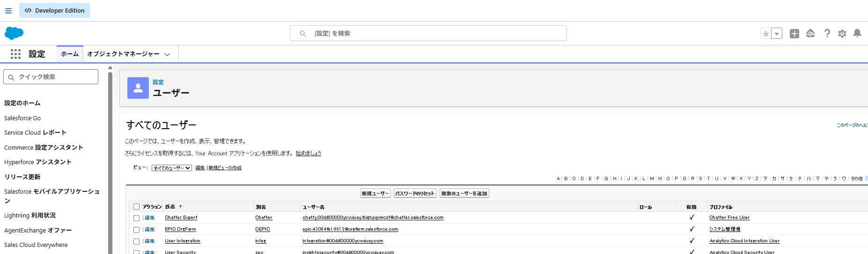Click the 新規ユーザー button
This screenshot has height=254, width=868.
click(x=375, y=193)
